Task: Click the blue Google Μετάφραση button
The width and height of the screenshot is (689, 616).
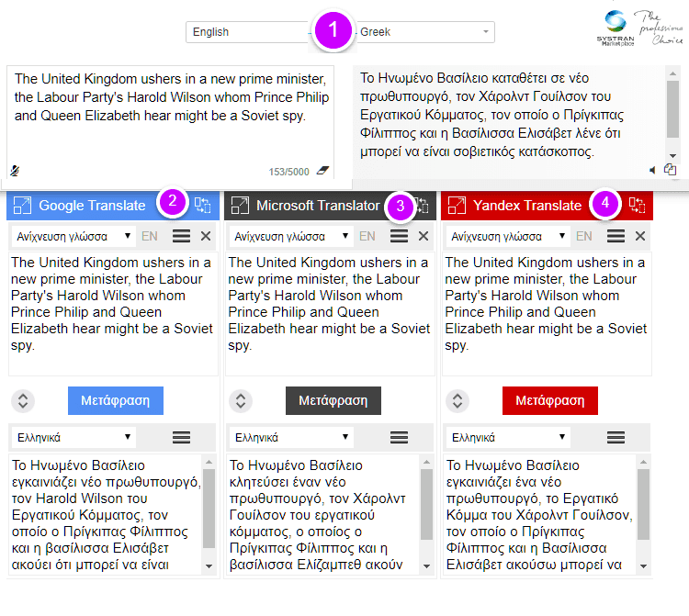Action: click(116, 400)
